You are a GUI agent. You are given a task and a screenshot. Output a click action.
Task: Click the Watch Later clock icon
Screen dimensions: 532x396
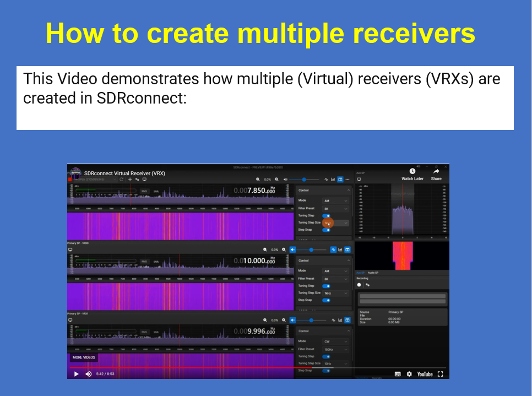coord(412,171)
